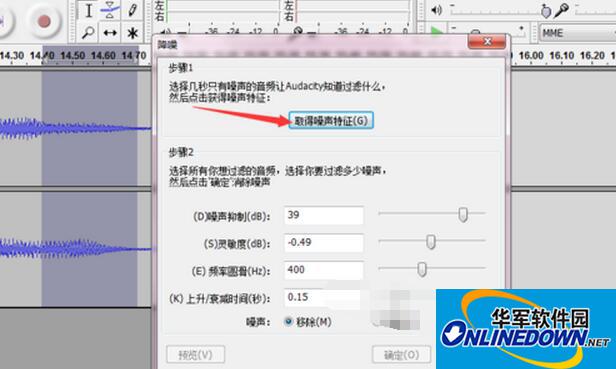Click the 确定(O) OK button
Image resolution: width=616 pixels, height=369 pixels.
[401, 355]
